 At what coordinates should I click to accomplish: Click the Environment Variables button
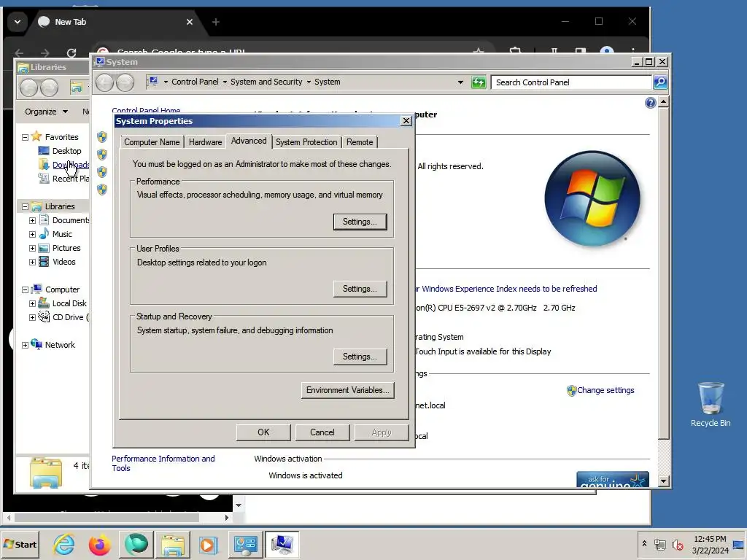point(347,390)
